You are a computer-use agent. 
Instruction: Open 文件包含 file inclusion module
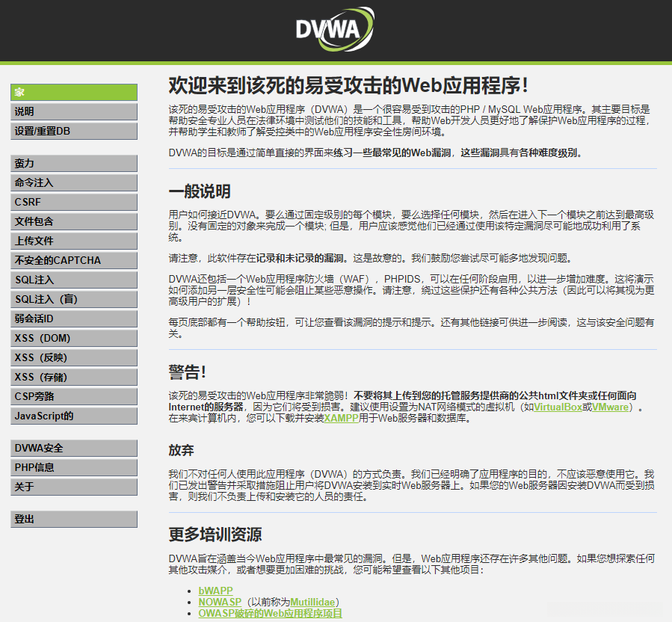74,221
